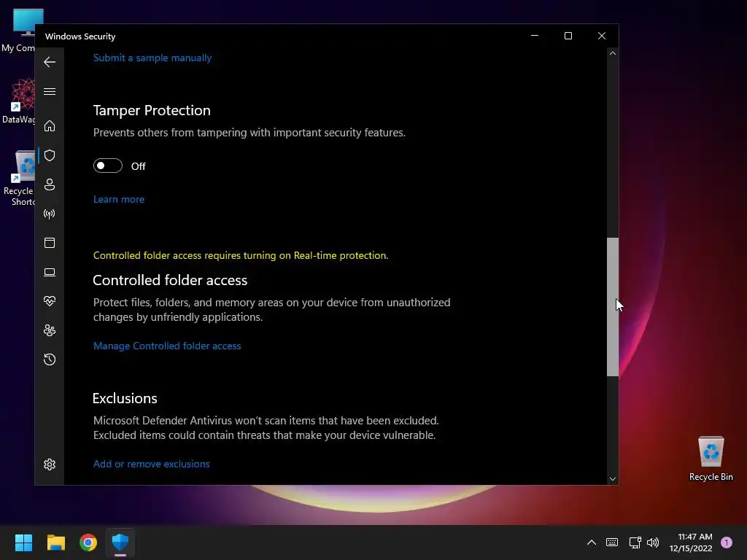Open the network status tray icon

635,542
